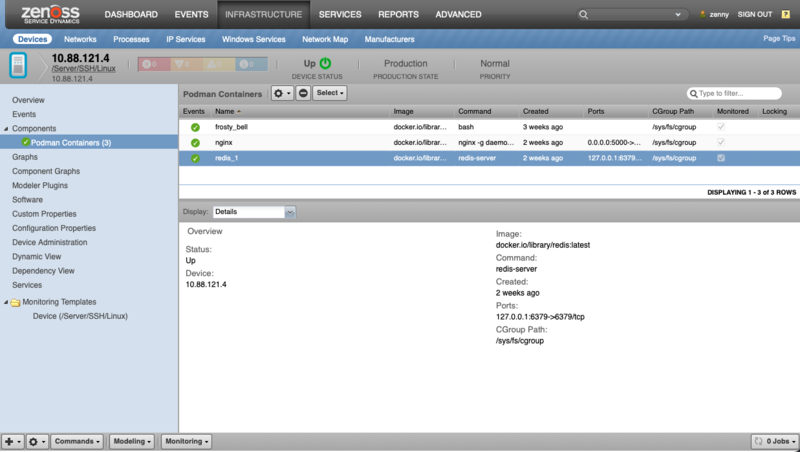Click the Monitoring Templates folder icon
The width and height of the screenshot is (800, 452).
[15, 303]
